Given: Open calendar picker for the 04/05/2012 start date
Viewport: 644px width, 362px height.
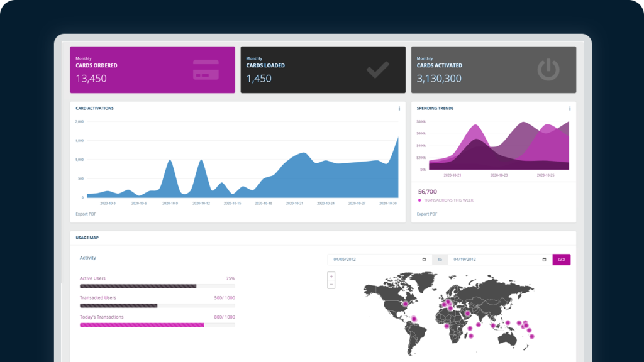Looking at the screenshot, I should click(424, 260).
